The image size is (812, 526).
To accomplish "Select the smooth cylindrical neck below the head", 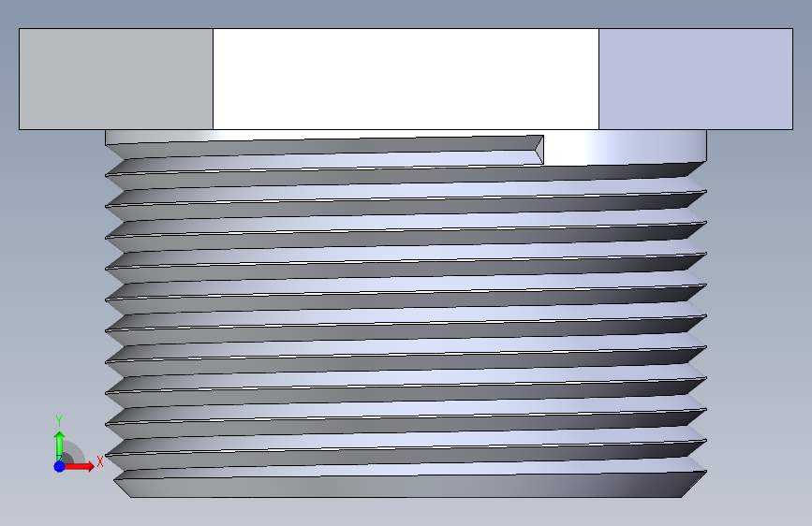I will coord(624,148).
